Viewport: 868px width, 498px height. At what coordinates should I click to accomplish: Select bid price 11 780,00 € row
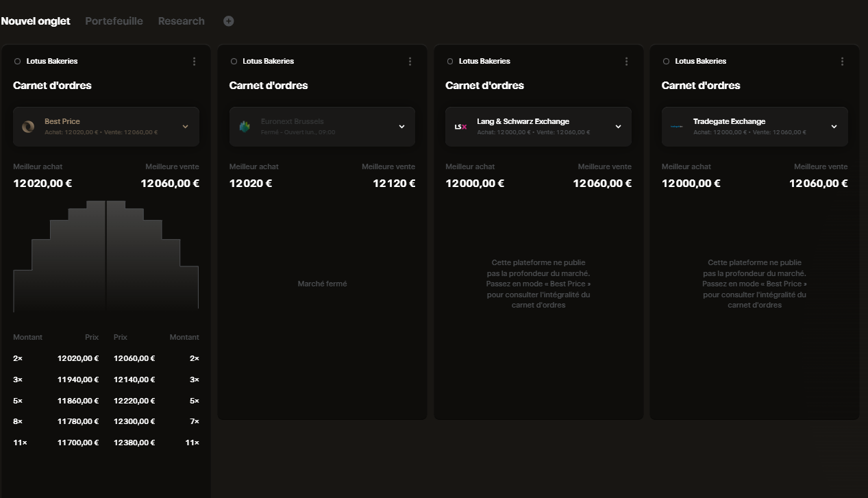56,421
